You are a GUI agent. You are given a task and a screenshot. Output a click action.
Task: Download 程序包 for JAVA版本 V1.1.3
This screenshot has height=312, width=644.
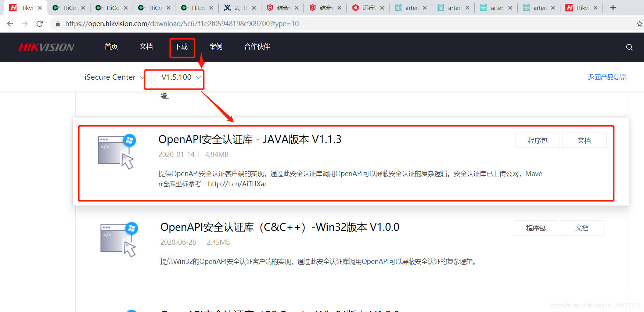point(538,140)
